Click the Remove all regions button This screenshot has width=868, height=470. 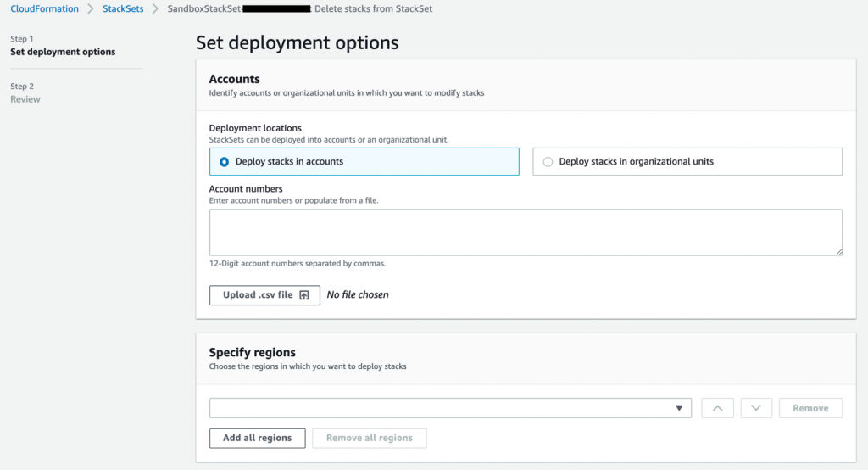pyautogui.click(x=370, y=438)
